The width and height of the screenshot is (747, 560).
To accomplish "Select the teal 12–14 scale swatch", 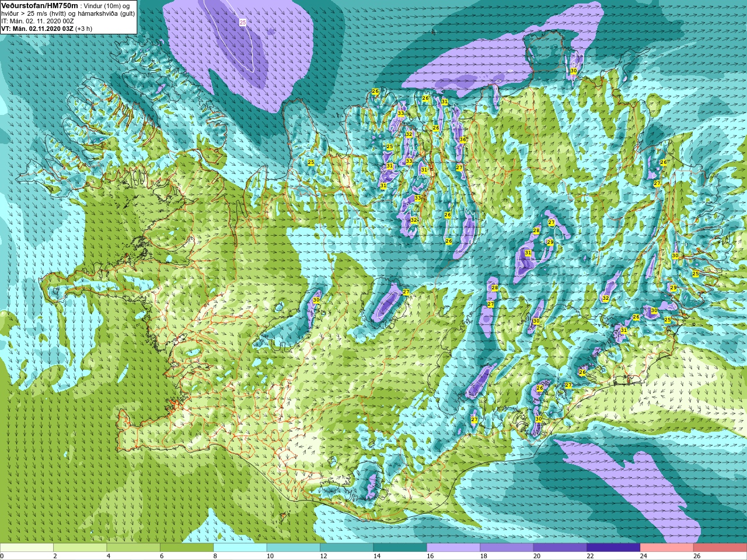I will pos(347,548).
